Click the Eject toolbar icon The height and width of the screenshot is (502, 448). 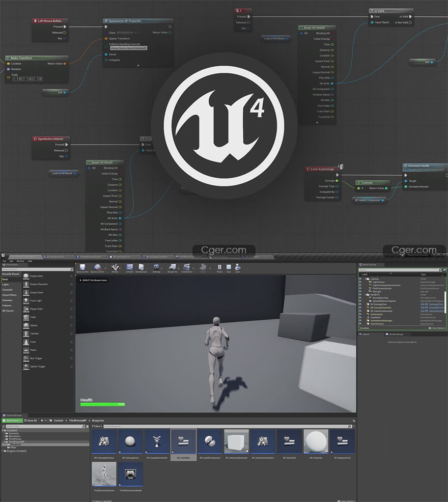coord(238,267)
